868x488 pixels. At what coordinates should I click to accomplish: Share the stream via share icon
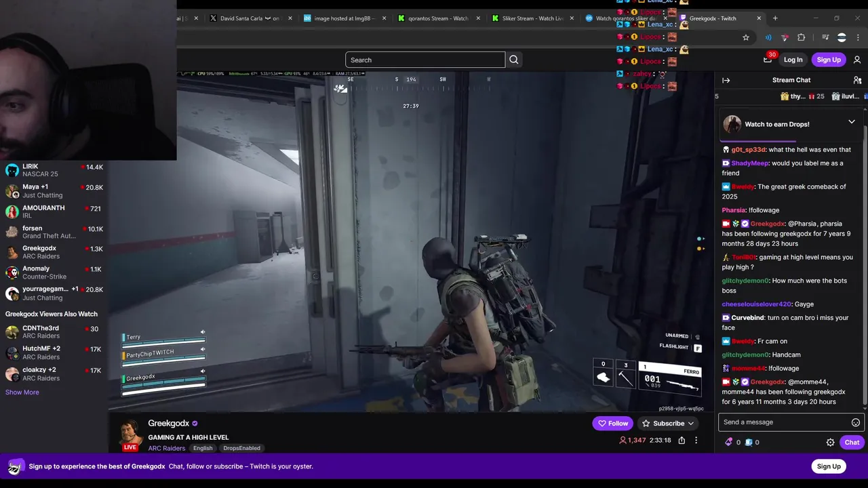coord(682,441)
